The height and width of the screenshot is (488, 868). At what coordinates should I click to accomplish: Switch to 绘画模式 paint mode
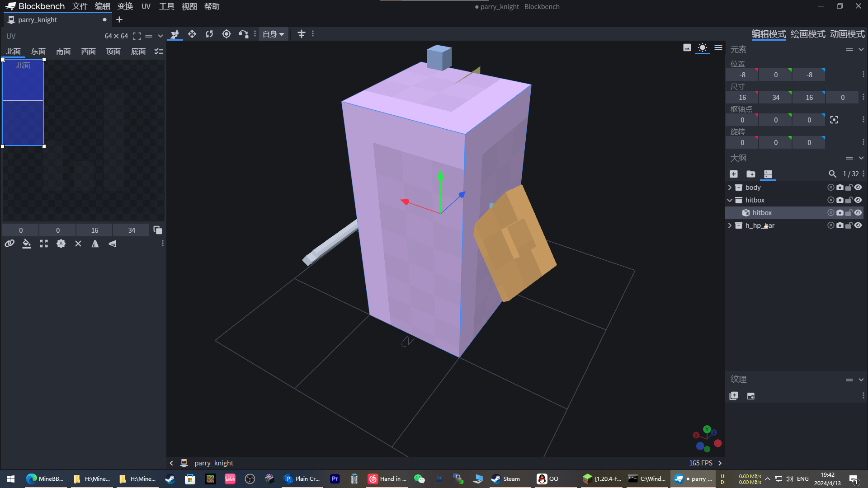tap(807, 34)
